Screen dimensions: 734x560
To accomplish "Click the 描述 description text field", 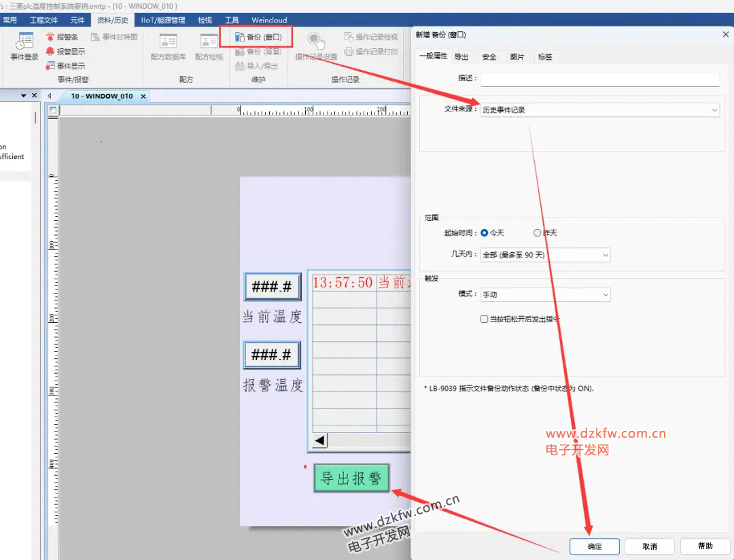I will (x=599, y=79).
